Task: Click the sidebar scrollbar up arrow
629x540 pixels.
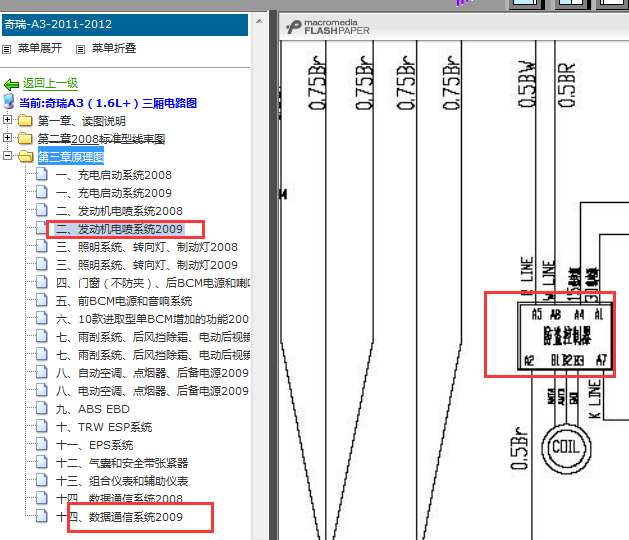Action: tap(260, 21)
